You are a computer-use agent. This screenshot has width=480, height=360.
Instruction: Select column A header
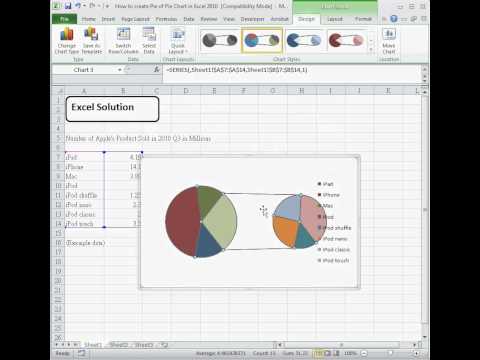(84, 91)
